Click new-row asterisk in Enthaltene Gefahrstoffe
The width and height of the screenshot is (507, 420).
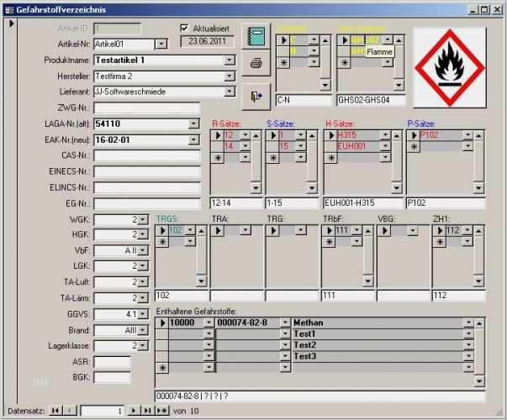(162, 367)
